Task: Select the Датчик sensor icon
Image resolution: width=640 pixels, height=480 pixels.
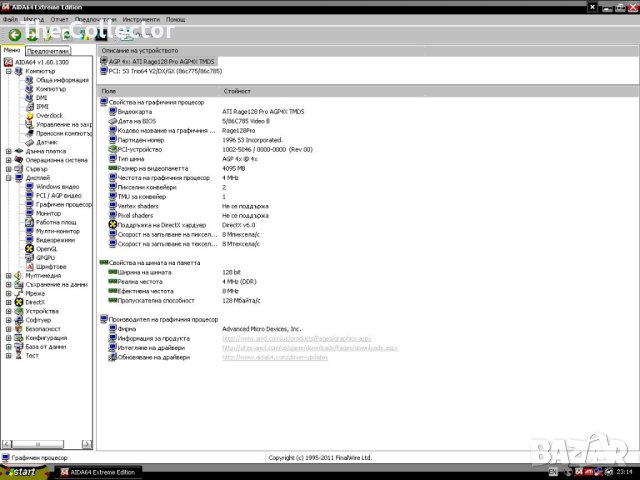Action: (29, 142)
